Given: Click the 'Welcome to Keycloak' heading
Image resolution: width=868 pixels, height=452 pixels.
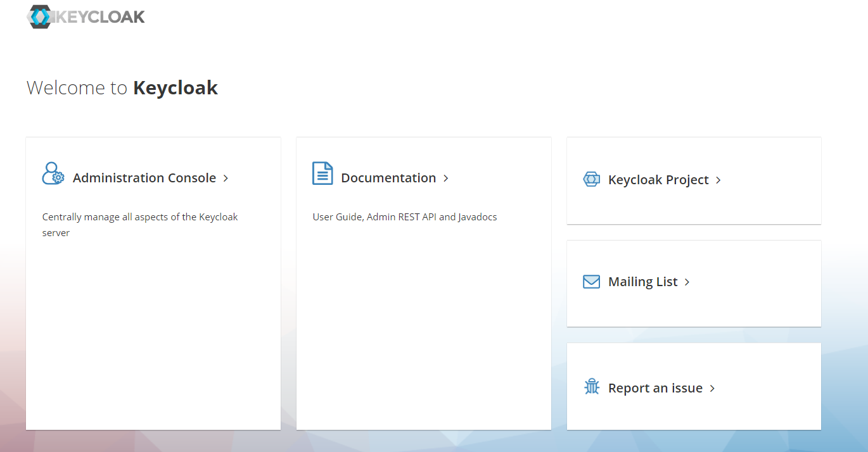Looking at the screenshot, I should tap(122, 87).
